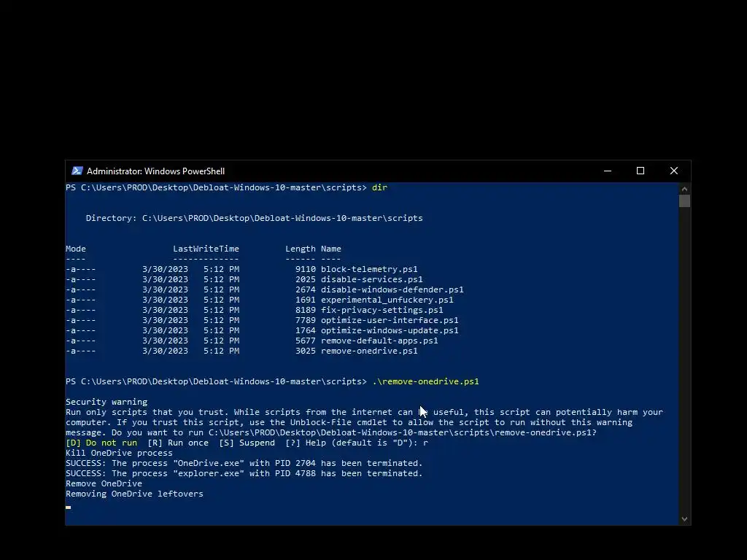
Task: Click 'Removing OneDrive leftovers' line
Action: point(134,494)
